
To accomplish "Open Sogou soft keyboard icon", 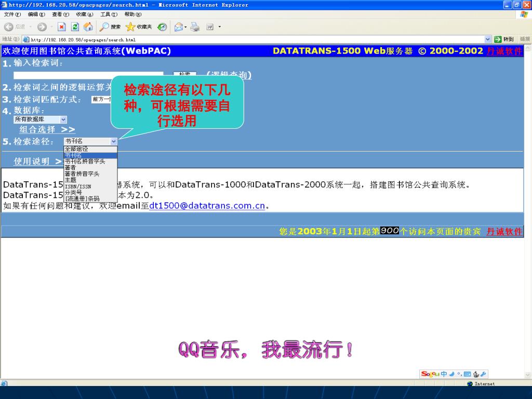I will click(x=467, y=374).
